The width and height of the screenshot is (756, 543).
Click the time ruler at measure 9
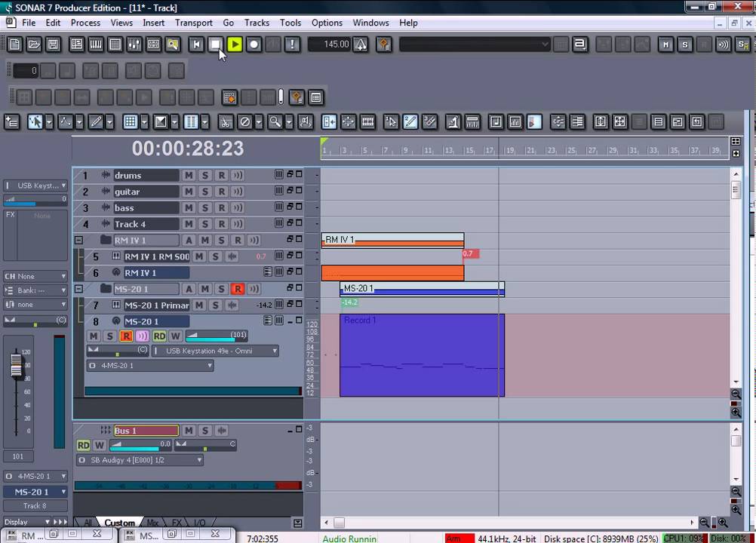[x=406, y=150]
